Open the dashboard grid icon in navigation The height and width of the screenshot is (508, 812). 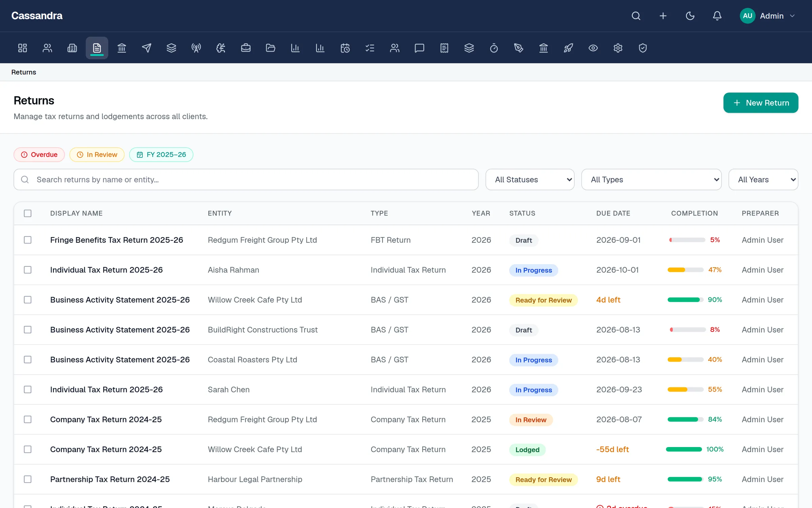click(22, 48)
